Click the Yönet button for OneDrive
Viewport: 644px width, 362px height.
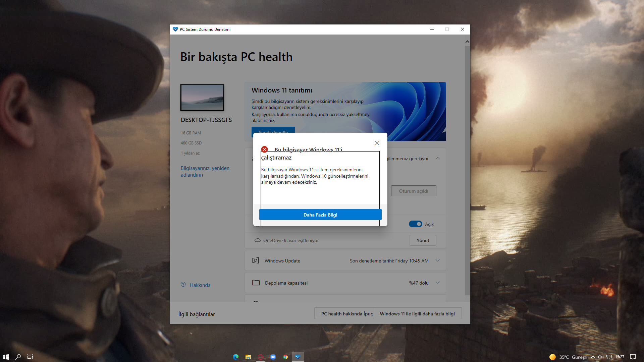click(x=423, y=240)
